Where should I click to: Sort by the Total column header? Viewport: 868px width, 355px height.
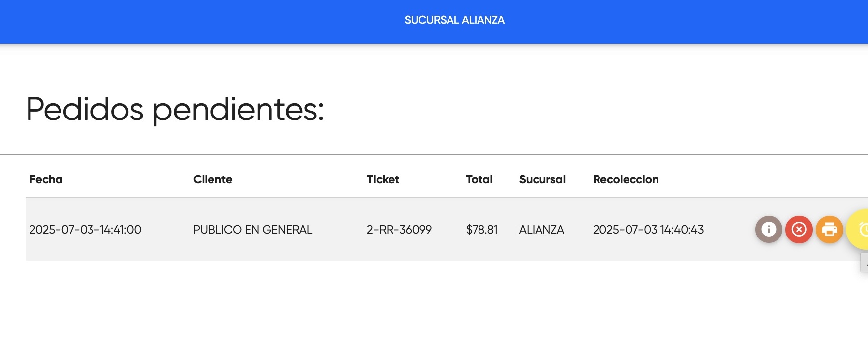[479, 179]
